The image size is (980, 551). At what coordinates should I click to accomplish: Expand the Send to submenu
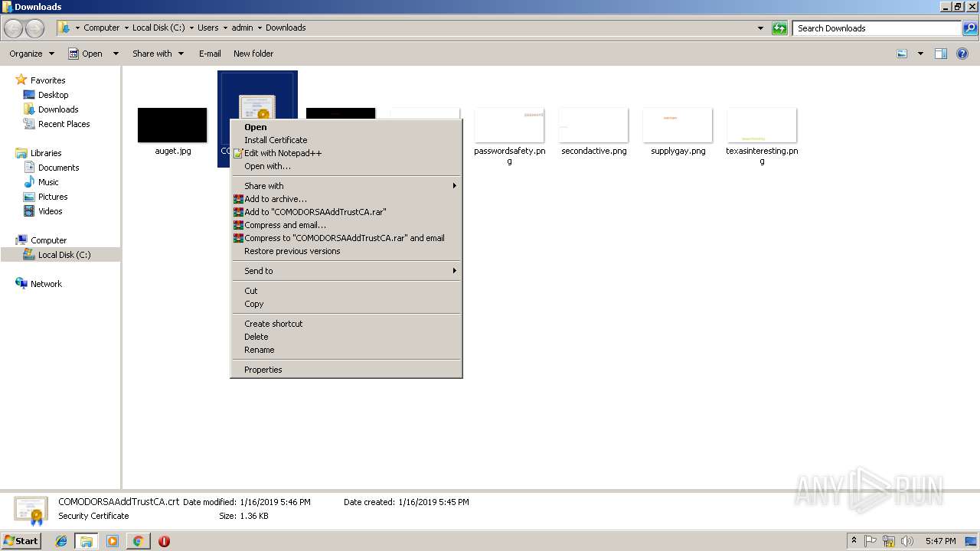point(346,271)
